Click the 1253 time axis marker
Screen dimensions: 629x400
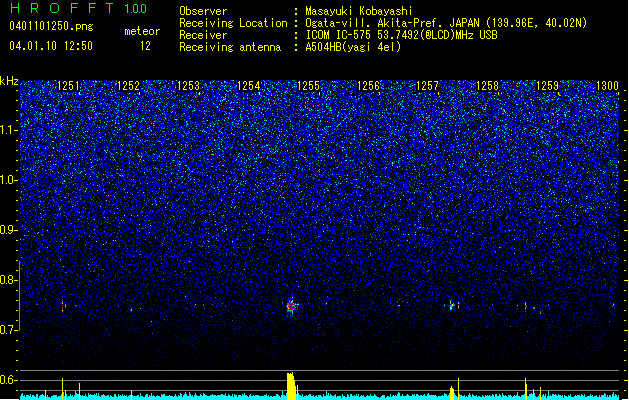coord(188,85)
